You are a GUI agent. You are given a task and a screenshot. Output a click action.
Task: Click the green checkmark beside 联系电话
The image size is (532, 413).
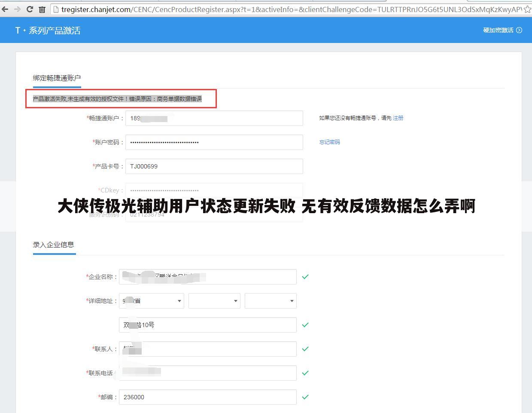point(305,373)
